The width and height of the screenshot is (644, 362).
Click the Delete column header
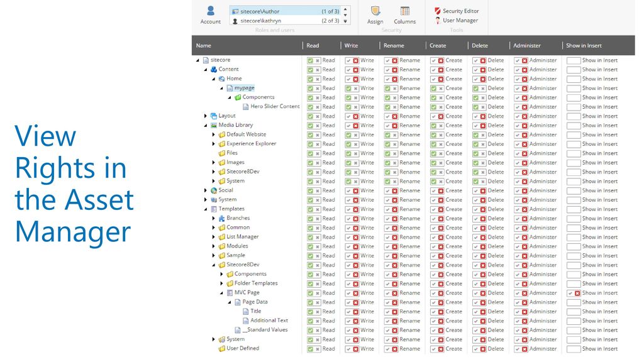[480, 45]
